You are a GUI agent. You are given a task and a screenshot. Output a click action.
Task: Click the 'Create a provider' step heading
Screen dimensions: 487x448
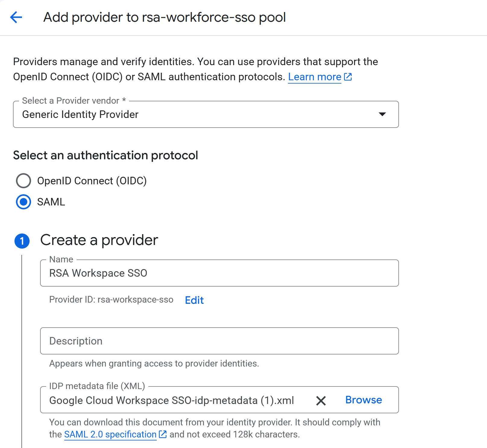pos(99,240)
